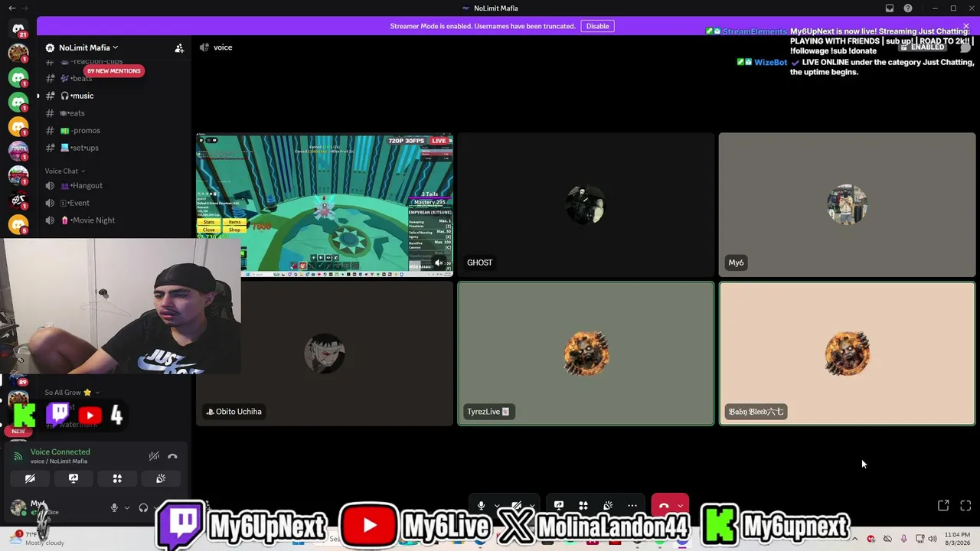Open the eats text channel
The image size is (980, 551).
(x=113, y=113)
